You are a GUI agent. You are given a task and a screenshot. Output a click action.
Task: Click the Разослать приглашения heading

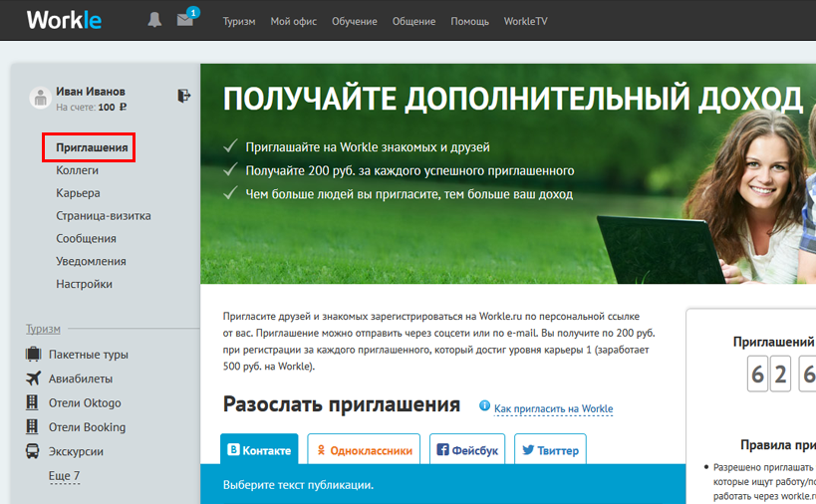[342, 404]
